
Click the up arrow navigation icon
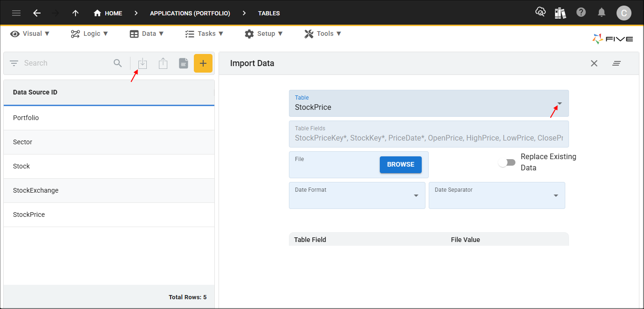pyautogui.click(x=75, y=13)
